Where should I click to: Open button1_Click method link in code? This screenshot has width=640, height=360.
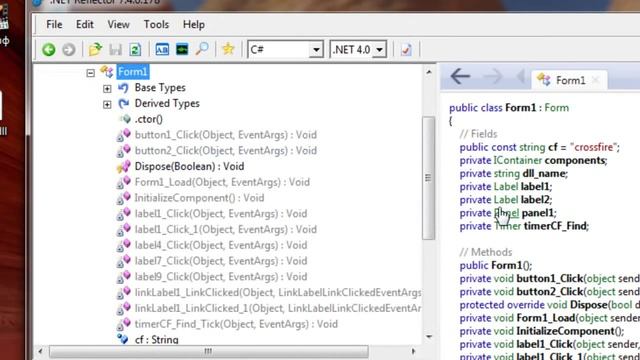pos(549,279)
